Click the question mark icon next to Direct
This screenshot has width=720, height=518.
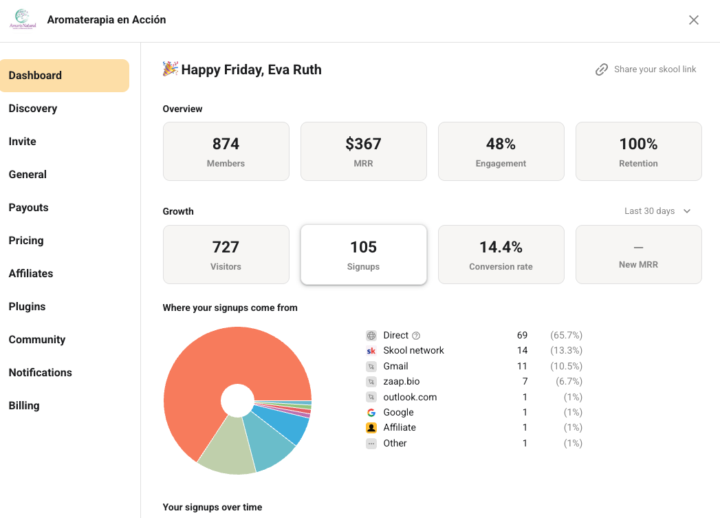(416, 336)
